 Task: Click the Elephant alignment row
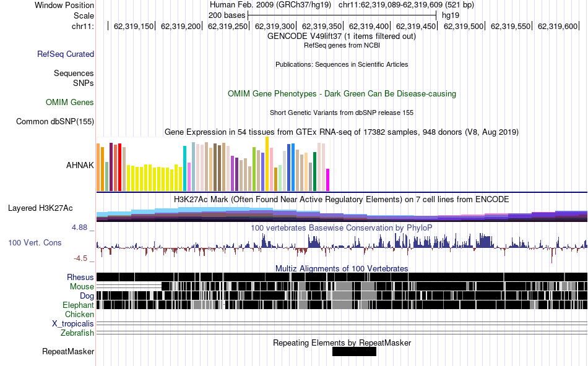coord(342,305)
